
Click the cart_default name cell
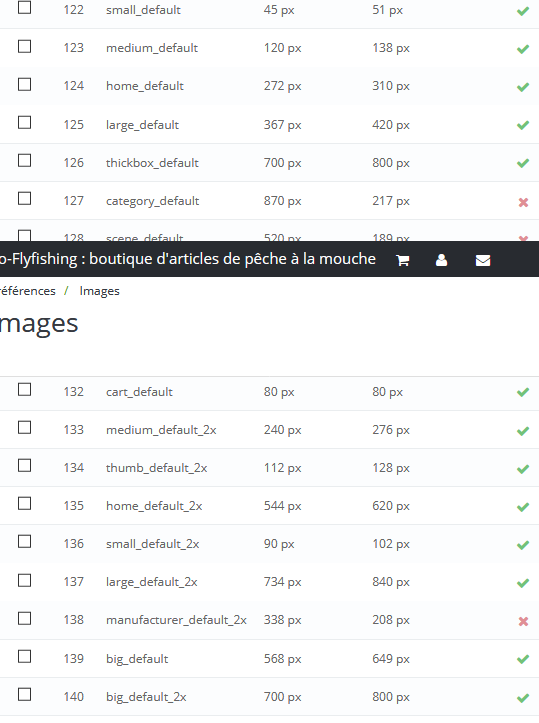pyautogui.click(x=139, y=392)
